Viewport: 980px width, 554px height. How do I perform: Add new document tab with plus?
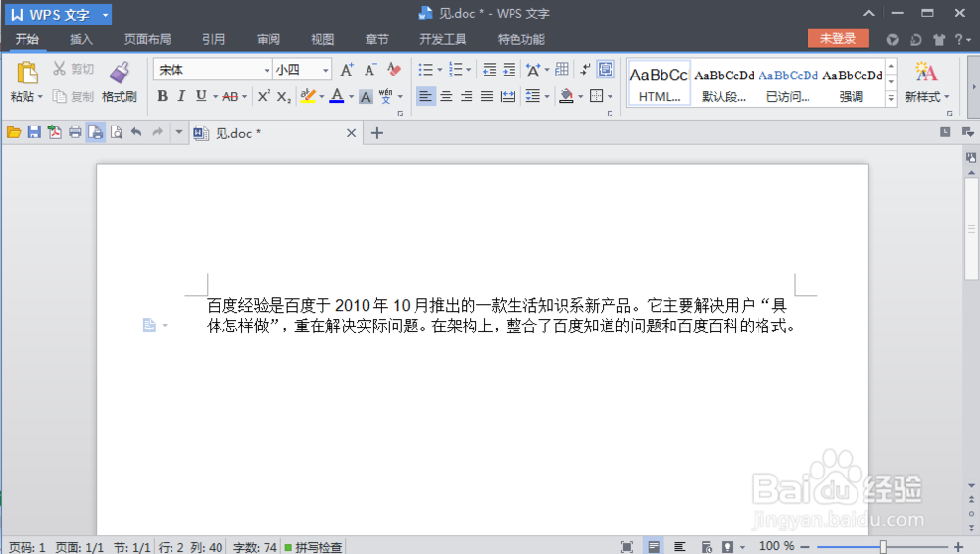pos(377,133)
